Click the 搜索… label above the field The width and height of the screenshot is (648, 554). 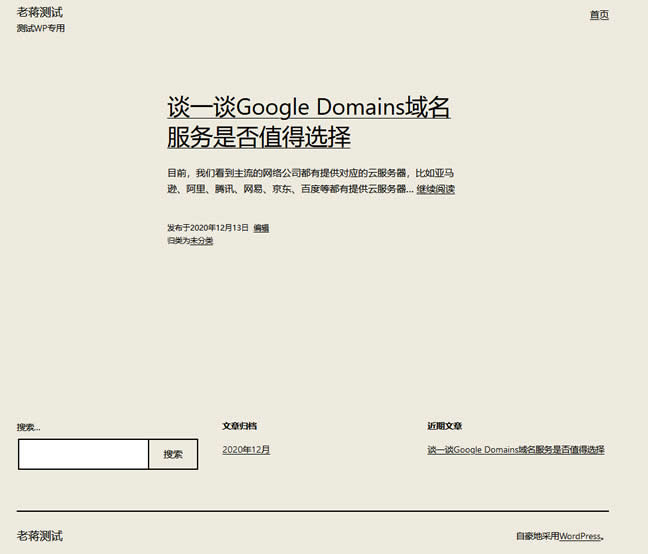pyautogui.click(x=29, y=427)
